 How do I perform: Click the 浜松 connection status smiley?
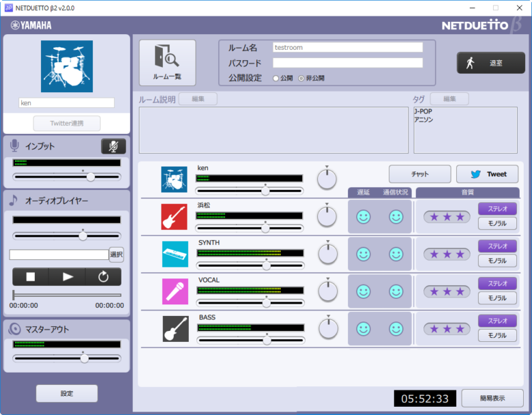396,216
